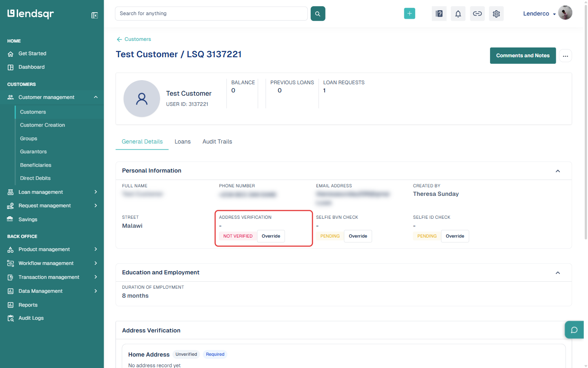
Task: Switch to the General Details tab
Action: (142, 141)
